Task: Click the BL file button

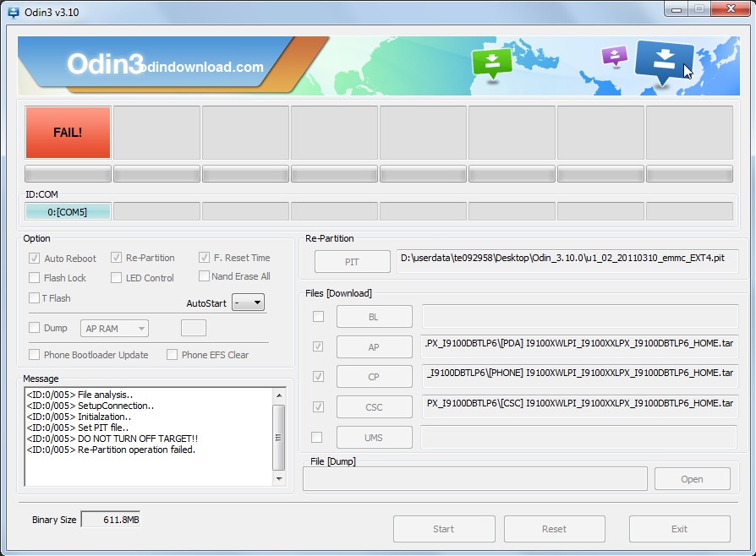Action: click(x=374, y=317)
